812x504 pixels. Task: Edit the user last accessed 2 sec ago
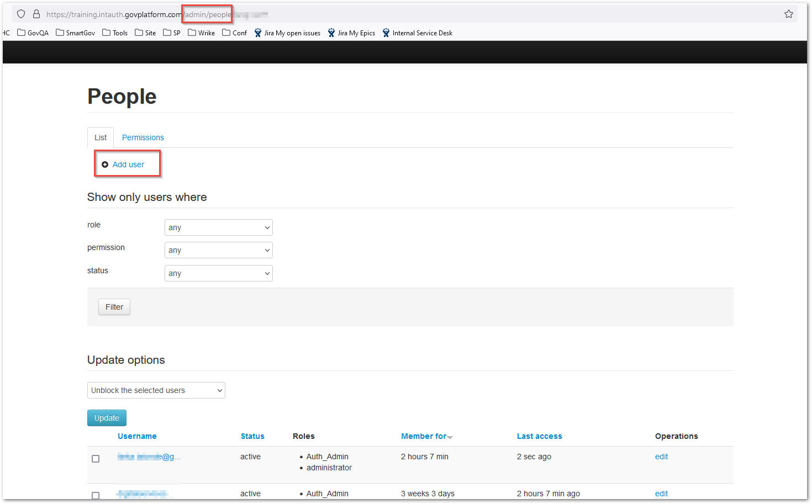coord(661,457)
